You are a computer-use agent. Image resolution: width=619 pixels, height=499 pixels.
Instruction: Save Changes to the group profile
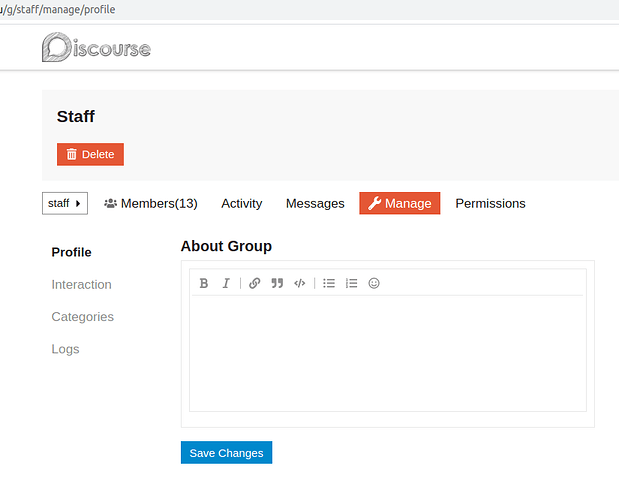click(x=227, y=452)
